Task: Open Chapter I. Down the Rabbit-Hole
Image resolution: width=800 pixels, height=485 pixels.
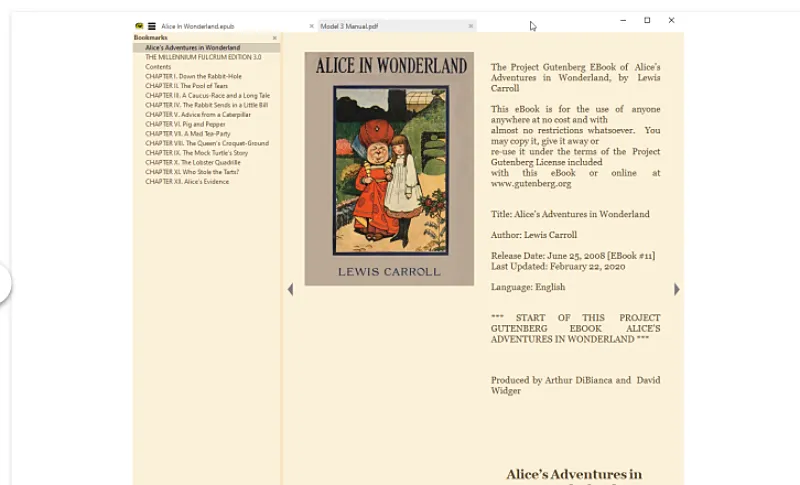Action: [x=193, y=76]
